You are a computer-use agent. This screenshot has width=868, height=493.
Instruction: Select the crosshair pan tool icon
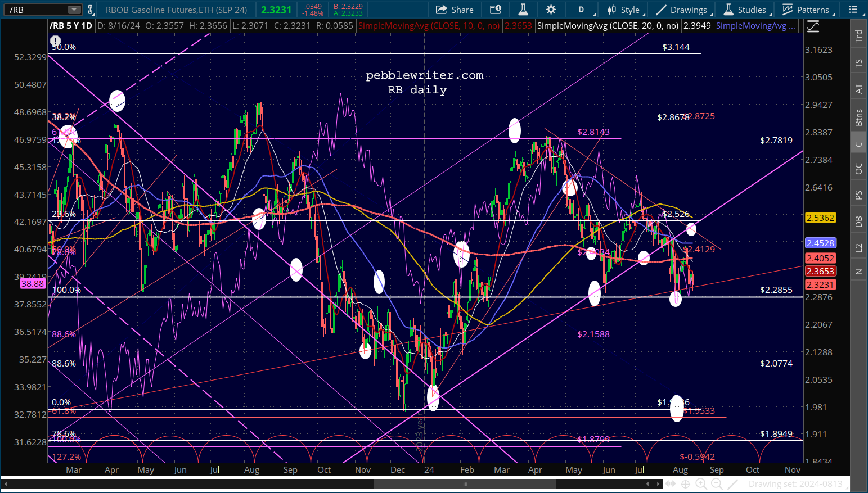(x=685, y=484)
